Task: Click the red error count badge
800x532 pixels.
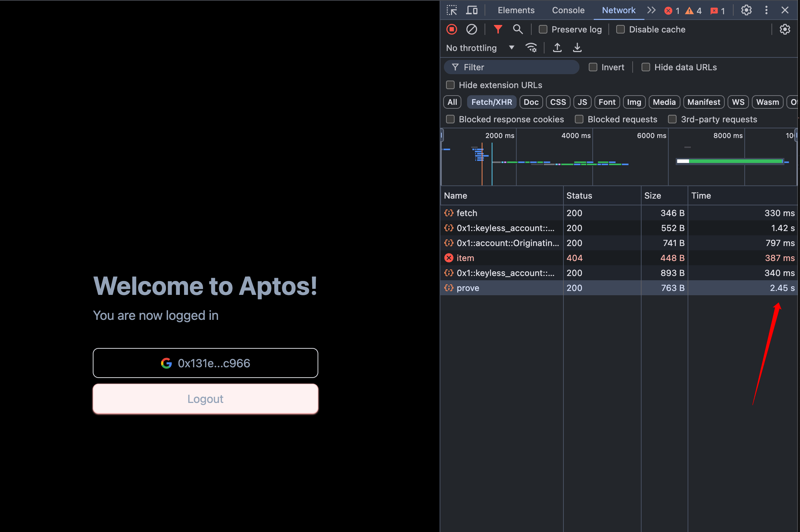Action: point(672,11)
